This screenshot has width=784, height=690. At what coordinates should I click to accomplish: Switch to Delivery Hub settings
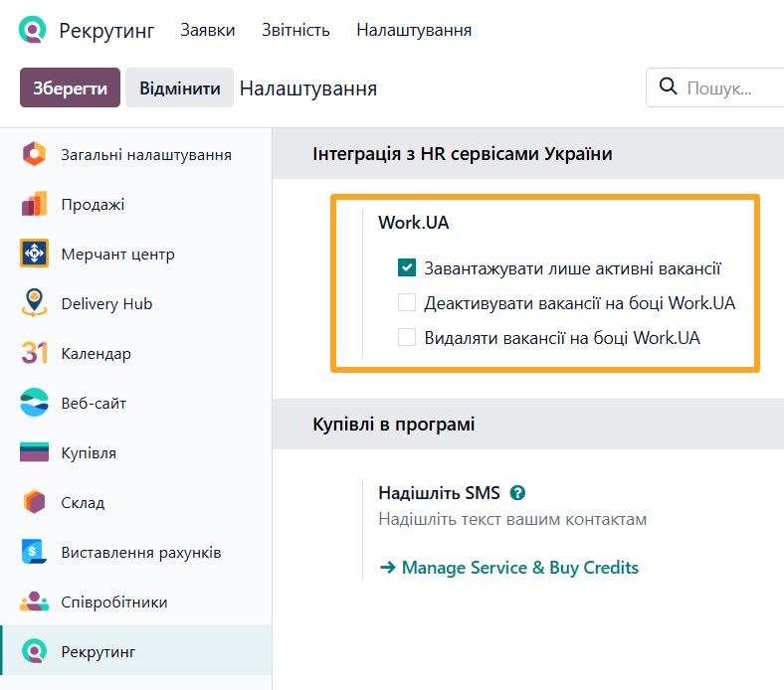[106, 303]
